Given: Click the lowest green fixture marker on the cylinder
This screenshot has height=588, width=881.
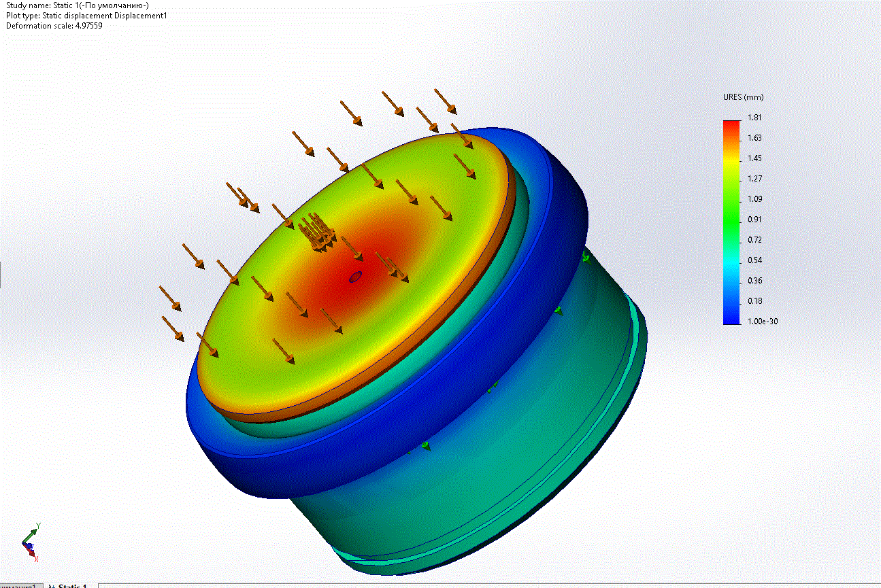Looking at the screenshot, I should [x=426, y=445].
